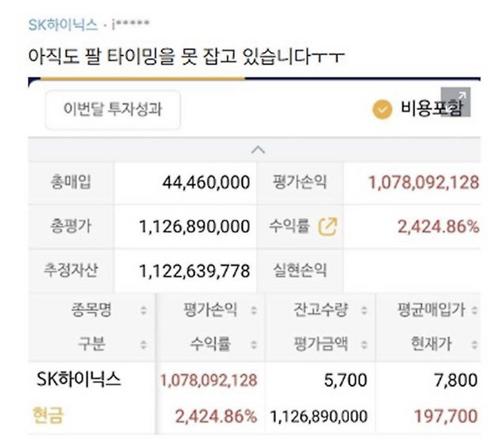
Task: Click the expand image icon over 비용포함
Action: 456,102
